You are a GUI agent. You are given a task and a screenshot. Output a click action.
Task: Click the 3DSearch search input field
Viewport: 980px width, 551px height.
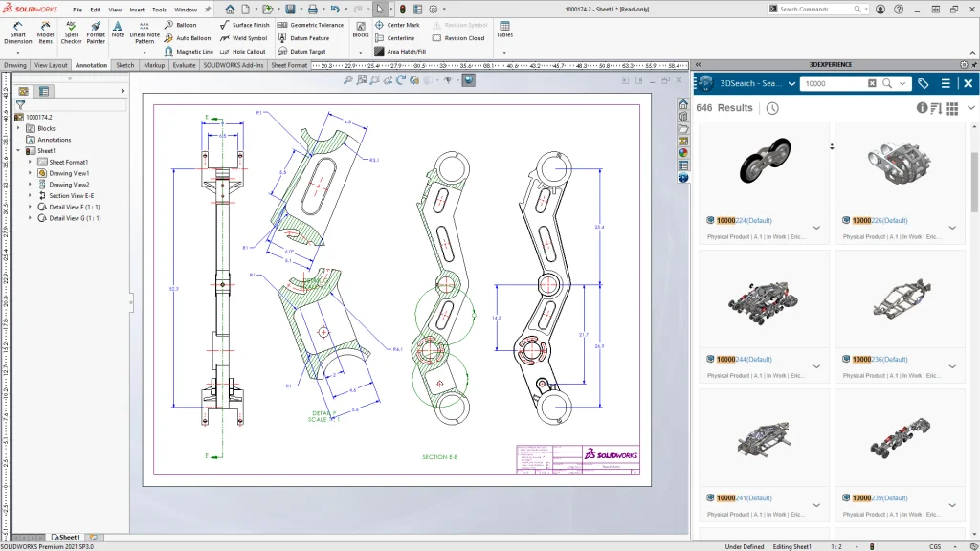coord(833,83)
